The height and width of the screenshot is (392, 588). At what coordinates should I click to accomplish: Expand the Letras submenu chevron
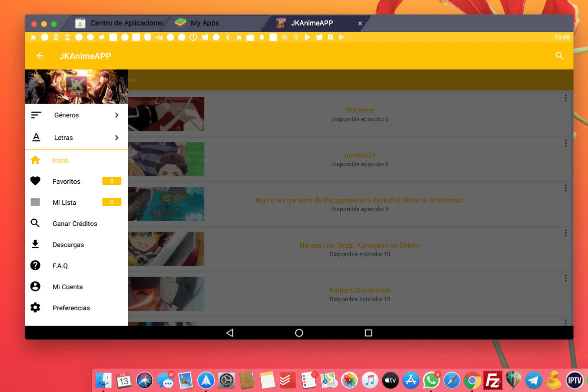116,137
